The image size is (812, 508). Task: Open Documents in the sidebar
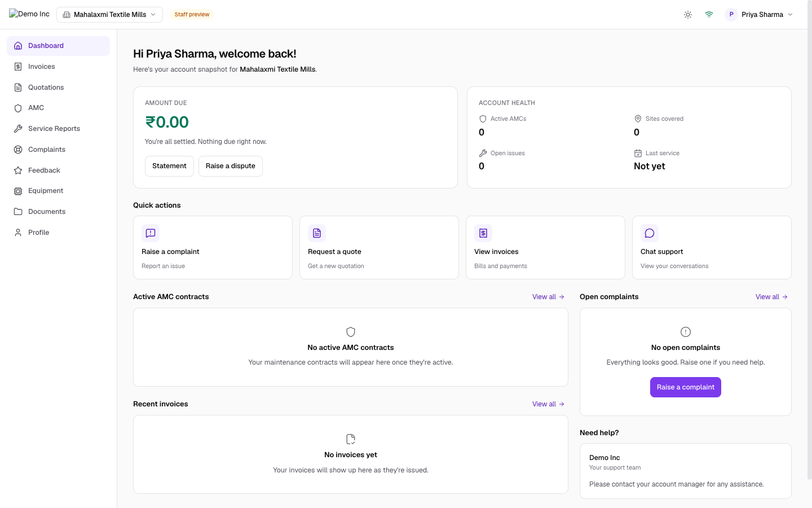(58, 212)
